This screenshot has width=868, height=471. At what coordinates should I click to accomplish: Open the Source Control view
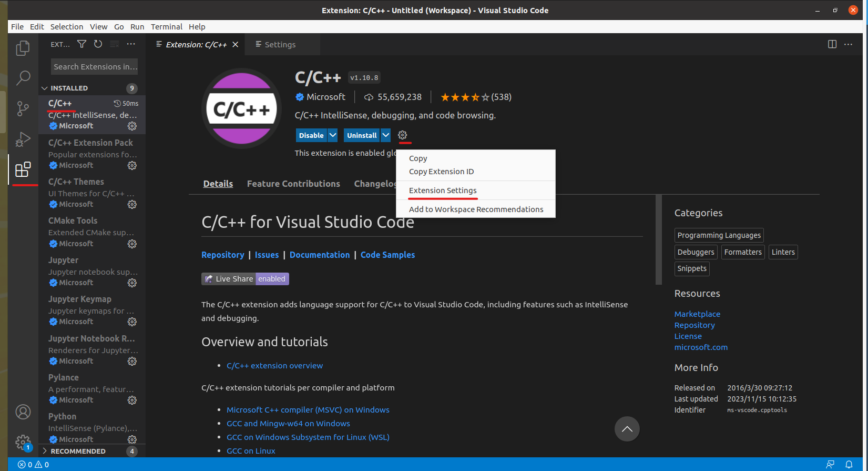(x=23, y=109)
